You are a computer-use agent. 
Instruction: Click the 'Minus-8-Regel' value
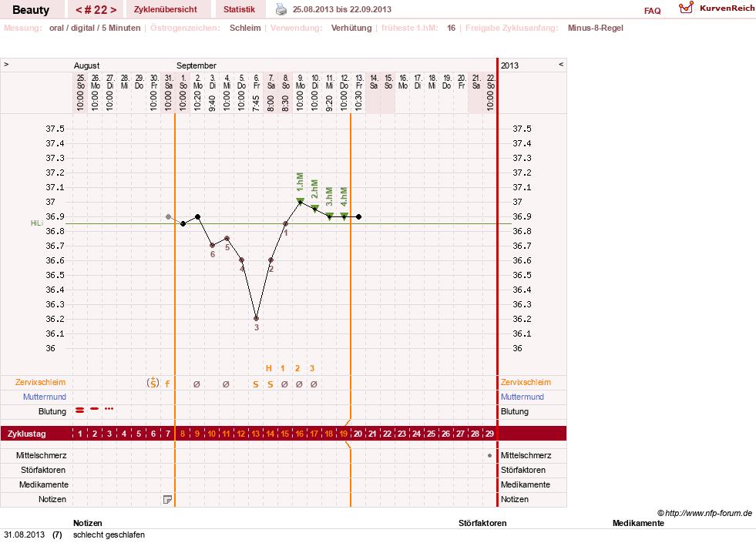tap(596, 28)
